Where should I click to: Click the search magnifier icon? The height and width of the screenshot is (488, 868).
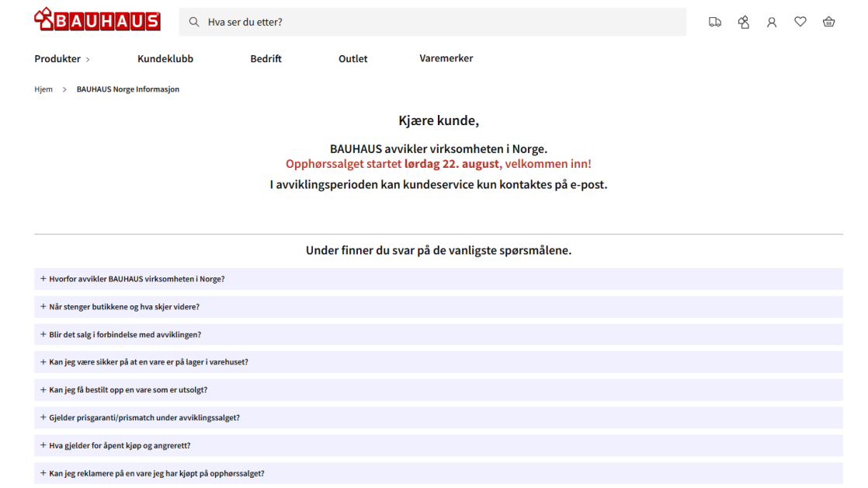[194, 23]
